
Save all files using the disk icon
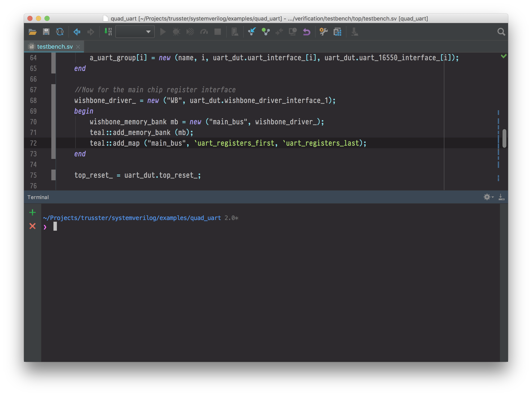[46, 32]
